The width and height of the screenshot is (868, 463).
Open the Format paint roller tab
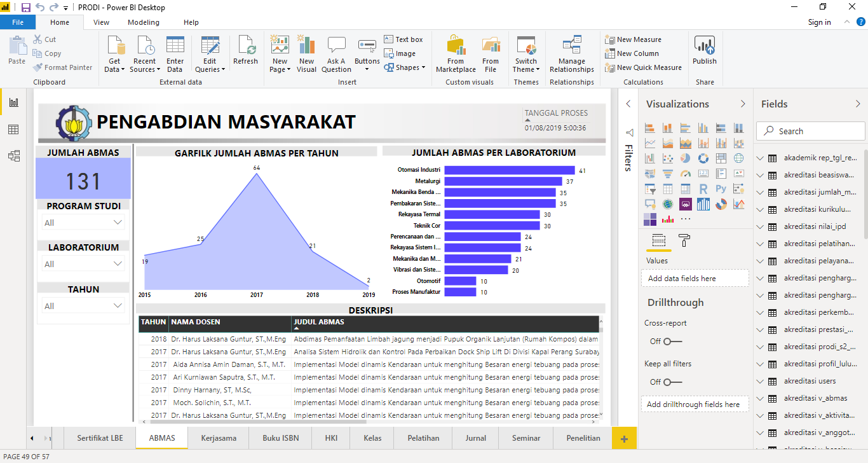684,240
